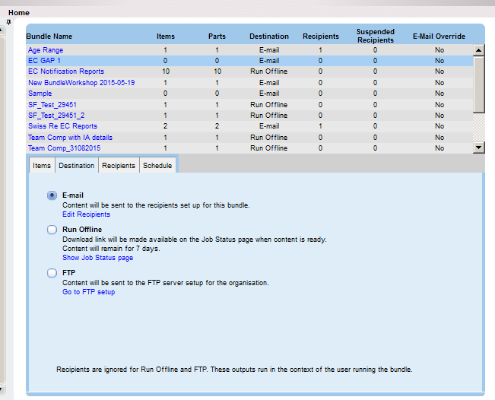Click the E-Mail Override column header
The height and width of the screenshot is (400, 495).
coord(439,36)
